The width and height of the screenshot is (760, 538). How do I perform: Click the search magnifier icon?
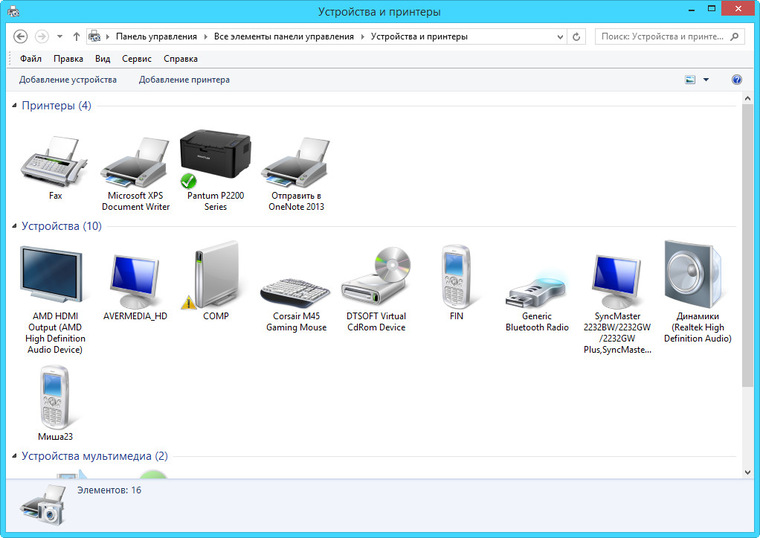[735, 36]
